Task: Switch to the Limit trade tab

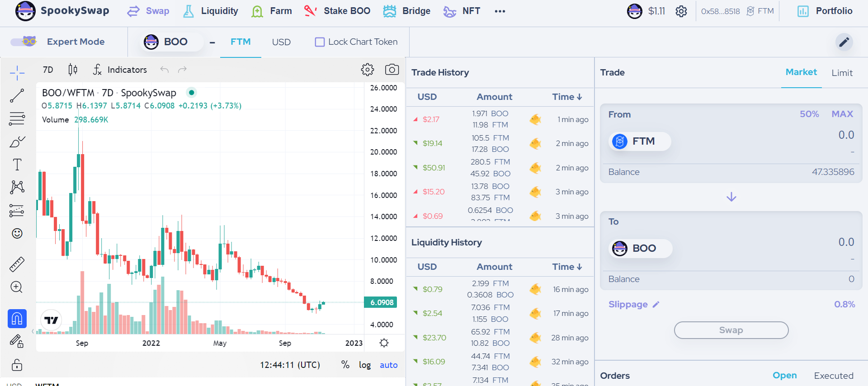Action: (842, 73)
